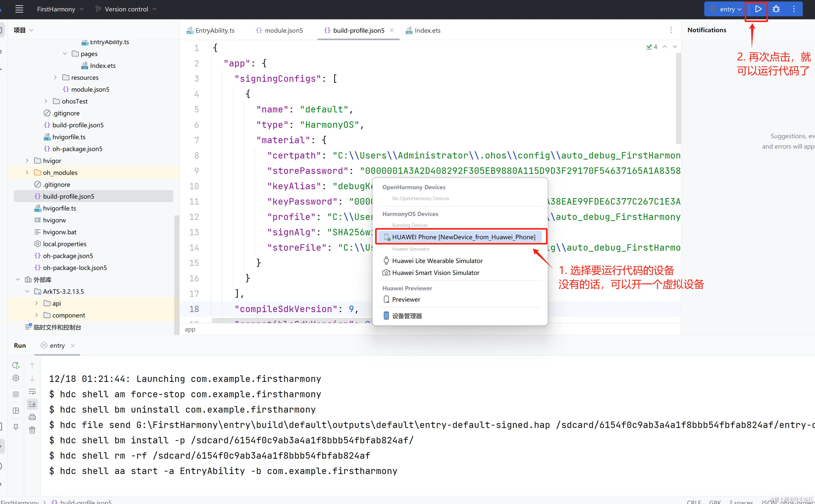Print the Run console output

32,417
